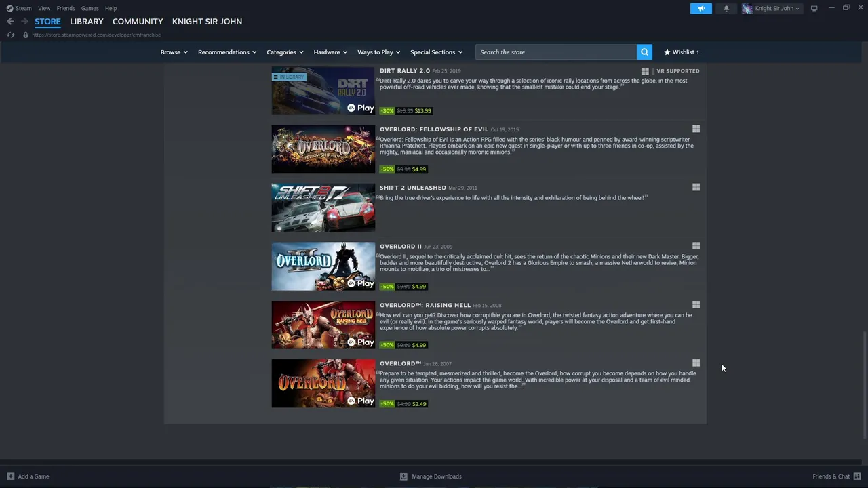Click the Overlord: Fellowship of Evil cover thumbnail

pos(323,149)
